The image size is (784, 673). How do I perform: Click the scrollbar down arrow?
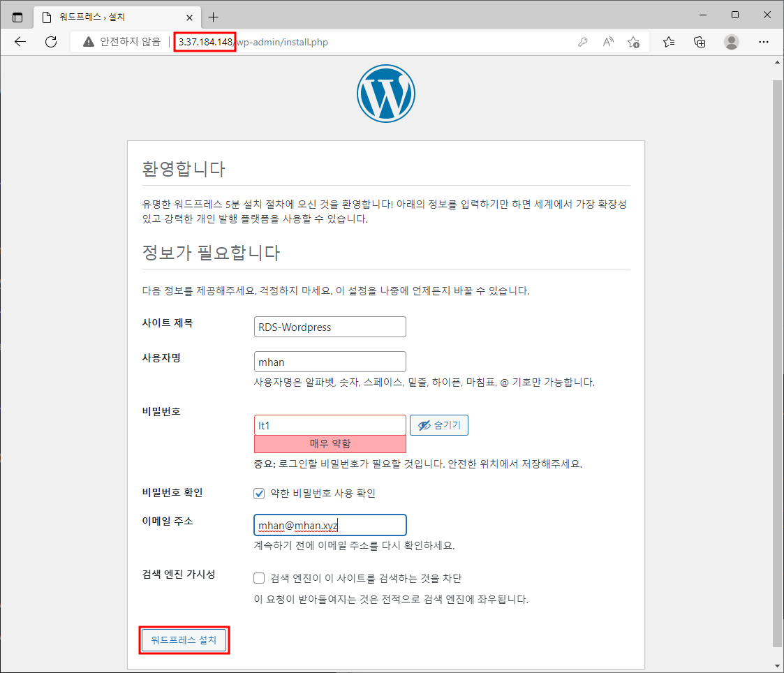click(x=777, y=665)
